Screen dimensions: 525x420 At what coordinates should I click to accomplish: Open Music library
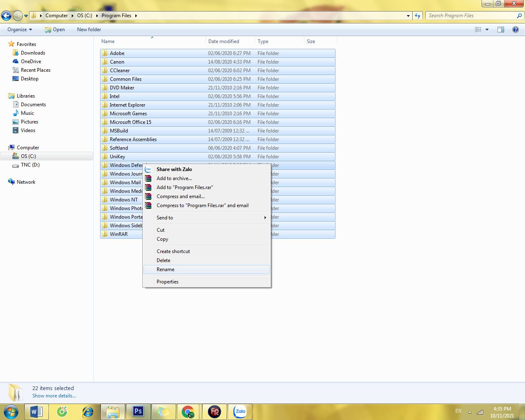coord(27,113)
